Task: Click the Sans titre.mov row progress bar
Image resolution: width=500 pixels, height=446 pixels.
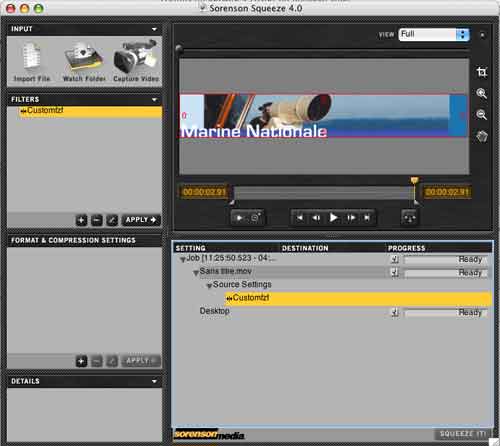Action: tap(445, 273)
